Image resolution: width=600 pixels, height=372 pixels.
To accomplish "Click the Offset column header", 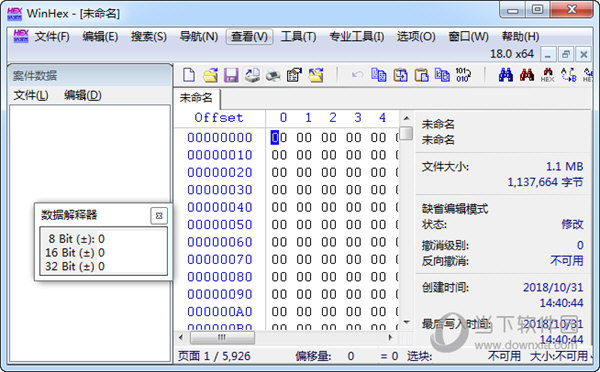I will coord(219,117).
